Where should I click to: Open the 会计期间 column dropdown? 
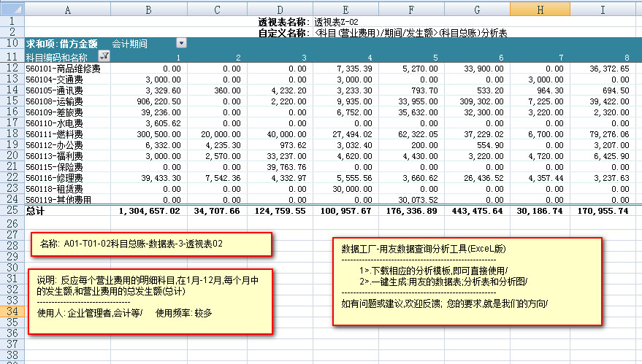(x=180, y=44)
